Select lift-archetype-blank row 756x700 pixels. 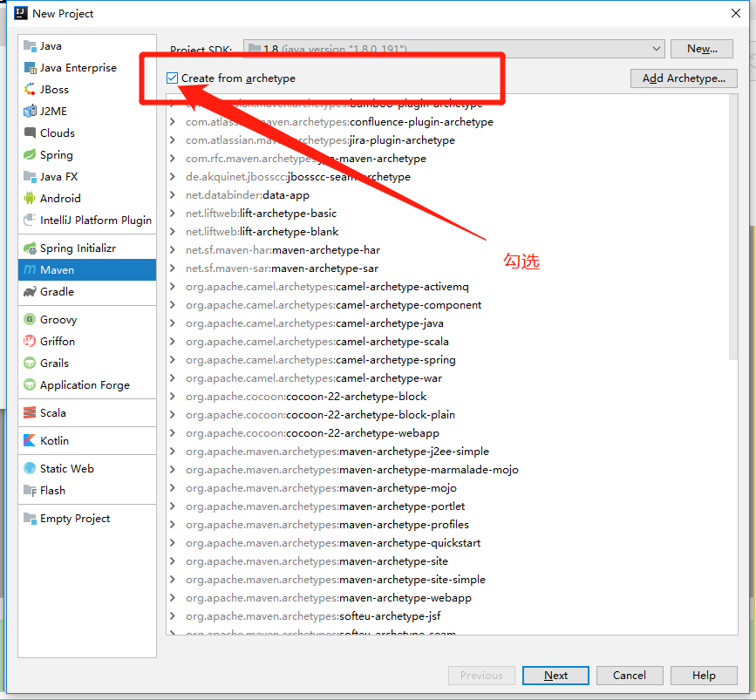(x=452, y=232)
